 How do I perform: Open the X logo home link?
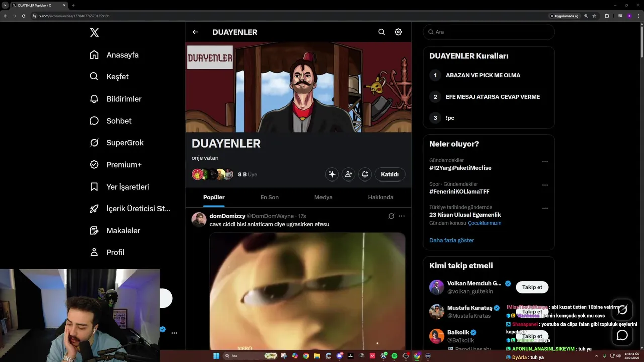tap(94, 33)
